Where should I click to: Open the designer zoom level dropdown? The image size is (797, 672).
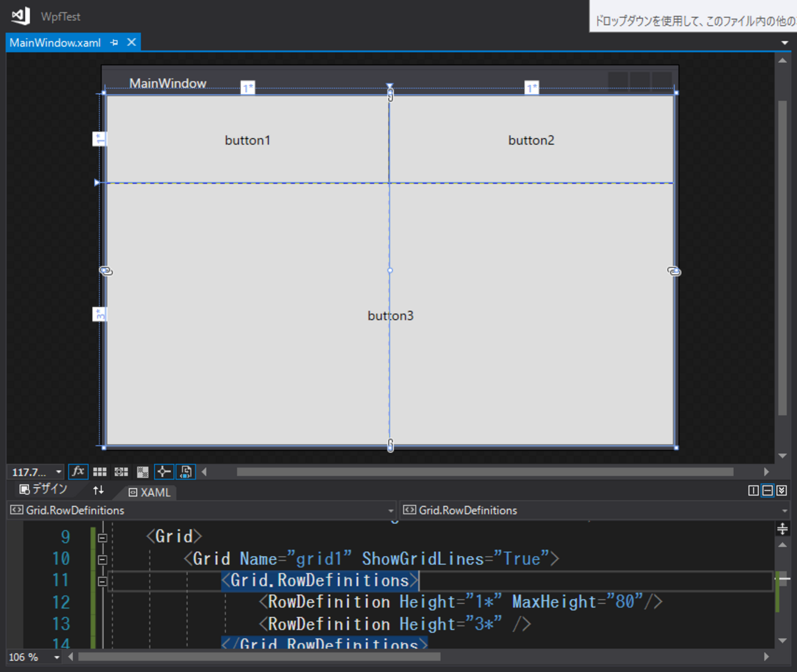pos(59,472)
